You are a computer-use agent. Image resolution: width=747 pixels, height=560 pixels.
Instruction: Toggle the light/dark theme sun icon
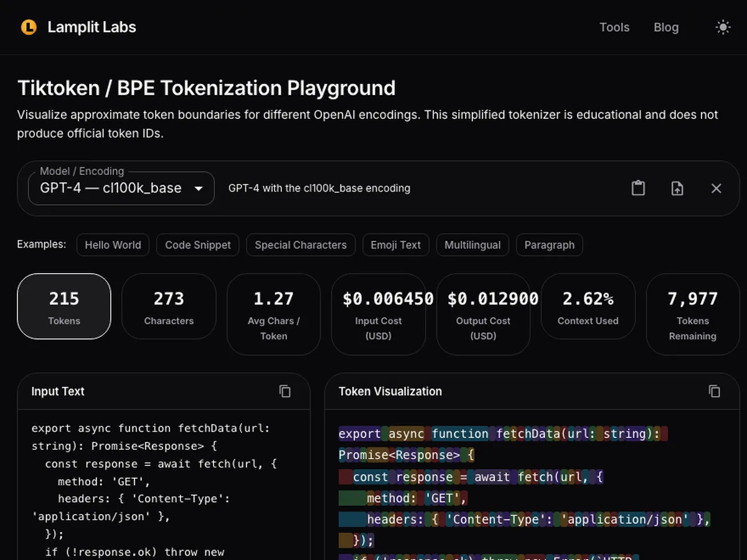pos(723,27)
